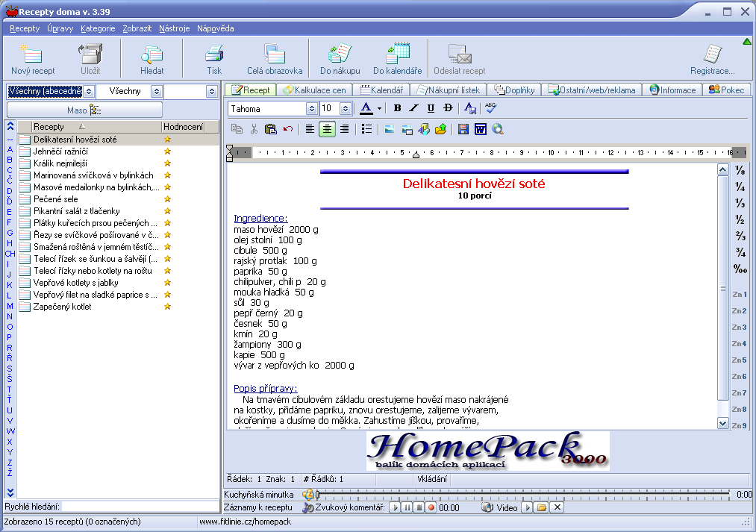Collapse toolbar with green triangle
The image size is (756, 532).
[x=747, y=42]
